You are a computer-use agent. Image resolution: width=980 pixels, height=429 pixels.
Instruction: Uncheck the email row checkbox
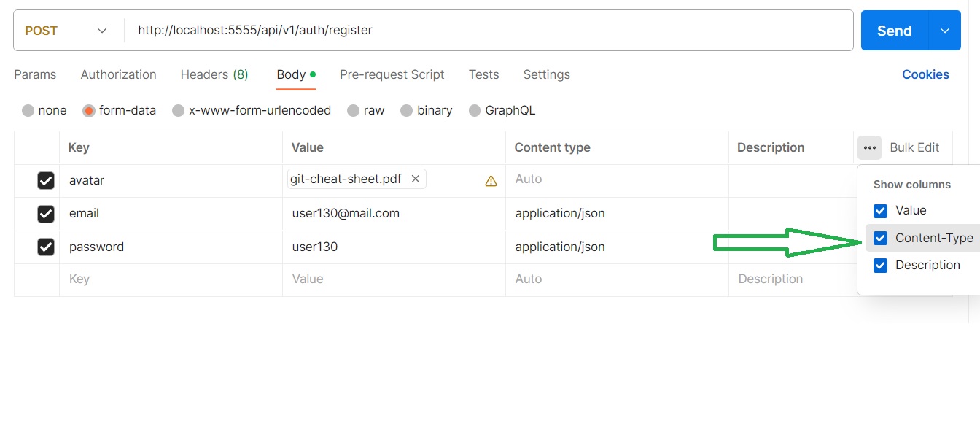coord(46,214)
